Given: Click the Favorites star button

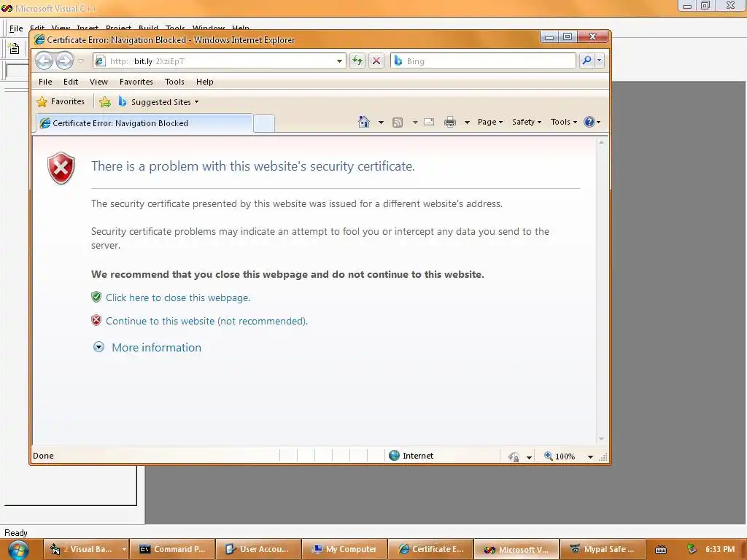Looking at the screenshot, I should tap(61, 101).
